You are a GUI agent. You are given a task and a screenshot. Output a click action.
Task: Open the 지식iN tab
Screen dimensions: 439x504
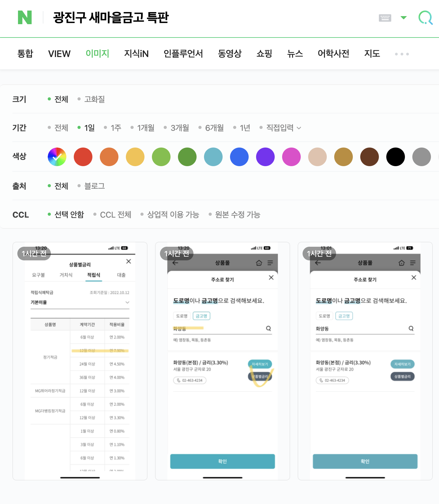[x=136, y=54]
